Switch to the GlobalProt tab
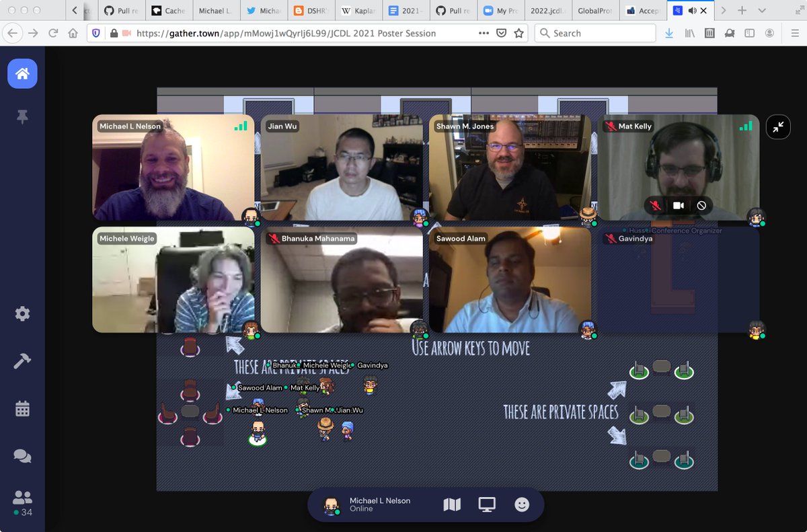The image size is (807, 532). 596,11
